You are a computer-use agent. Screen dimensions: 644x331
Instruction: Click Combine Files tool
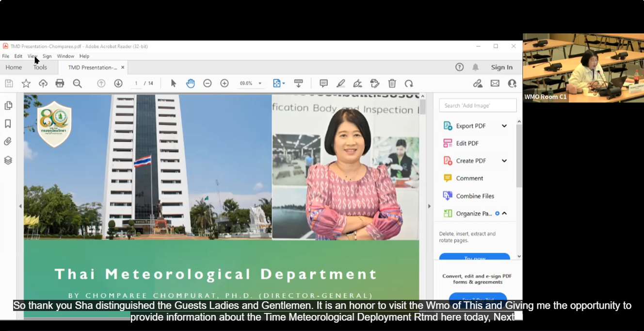click(475, 196)
